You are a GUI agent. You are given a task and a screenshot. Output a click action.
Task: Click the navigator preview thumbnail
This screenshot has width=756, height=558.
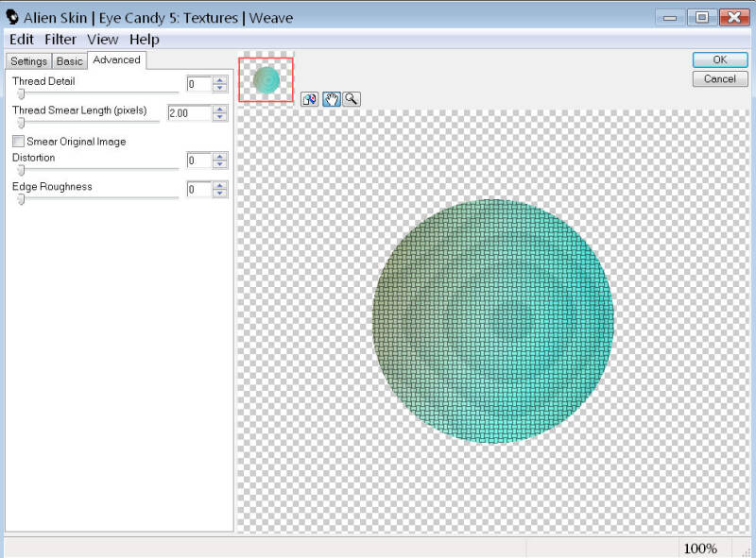pos(266,79)
